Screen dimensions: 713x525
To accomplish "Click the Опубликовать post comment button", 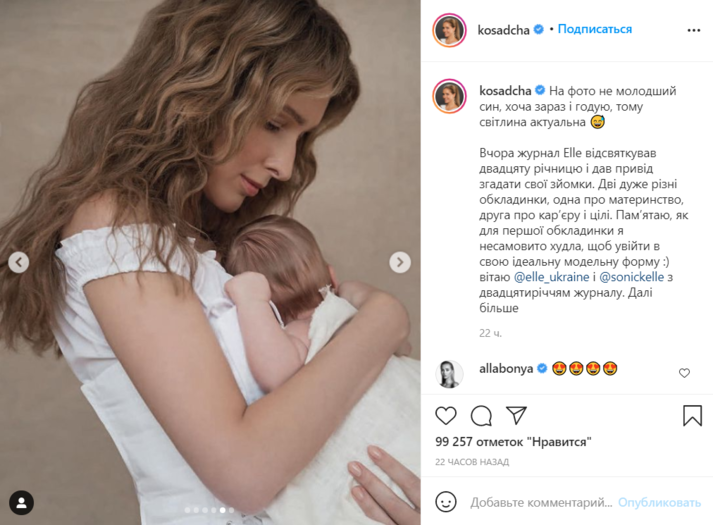I will (659, 502).
